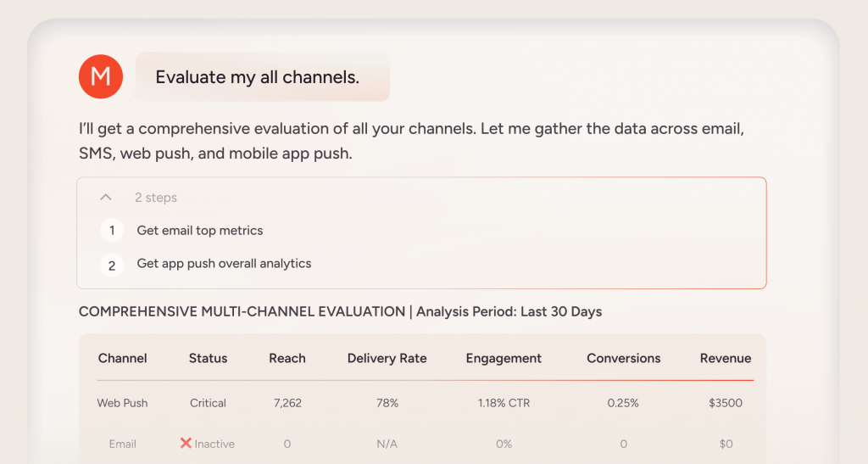Click the step 2 number circle
868x464 pixels.
112,265
